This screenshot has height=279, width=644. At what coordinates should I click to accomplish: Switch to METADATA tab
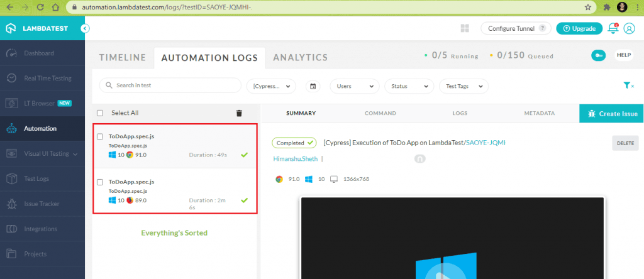pyautogui.click(x=539, y=113)
